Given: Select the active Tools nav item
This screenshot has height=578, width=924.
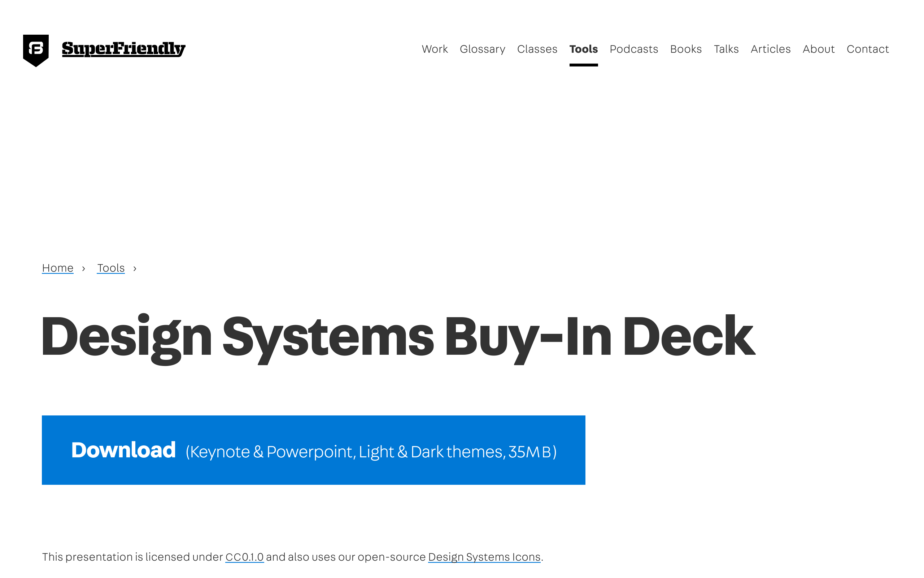Looking at the screenshot, I should (583, 49).
